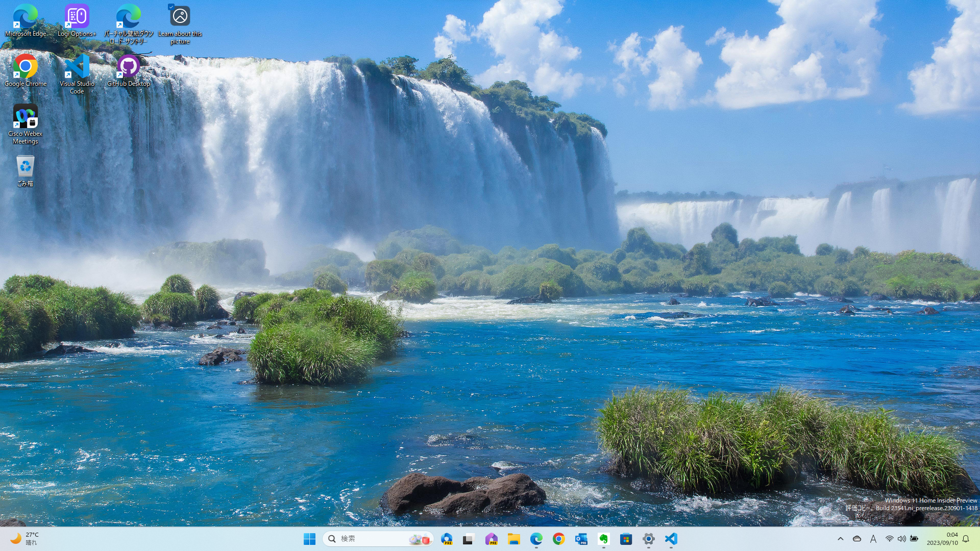Switch to Visual Studio Code in the taskbar
The height and width of the screenshot is (551, 980).
pyautogui.click(x=671, y=539)
